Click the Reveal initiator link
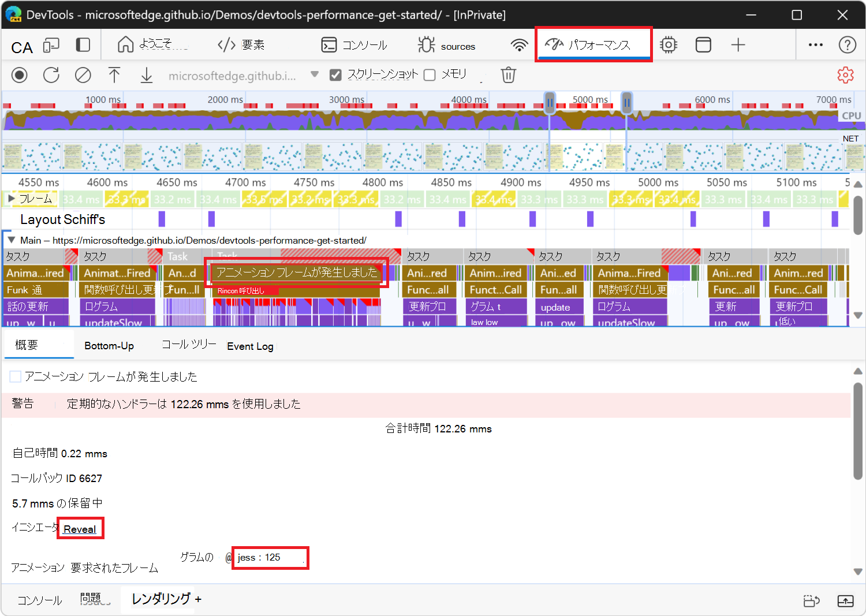Image resolution: width=866 pixels, height=616 pixels. 80,529
